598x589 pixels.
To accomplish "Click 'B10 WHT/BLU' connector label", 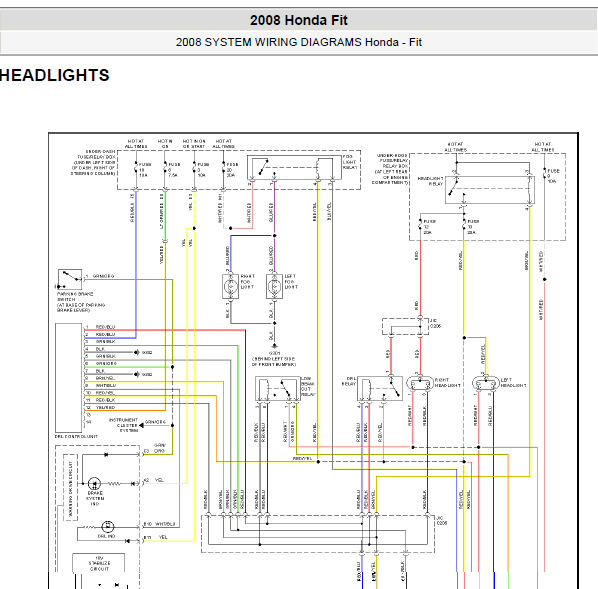I will 159,524.
